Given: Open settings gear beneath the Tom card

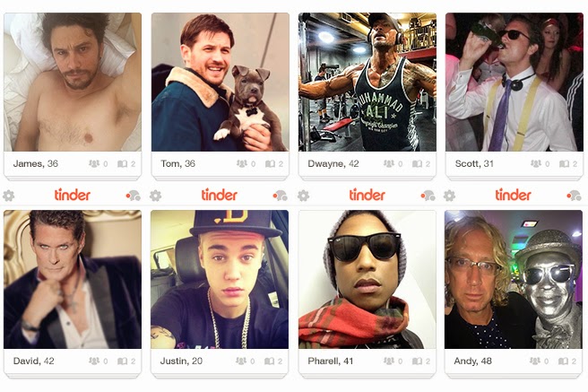Looking at the screenshot, I should tap(155, 196).
